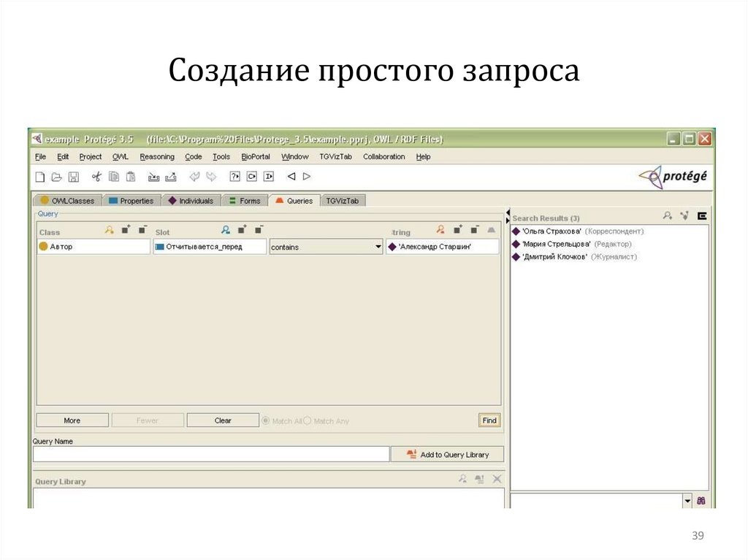Open the BioPortal menu
Image resolution: width=748 pixels, height=560 pixels.
(256, 156)
